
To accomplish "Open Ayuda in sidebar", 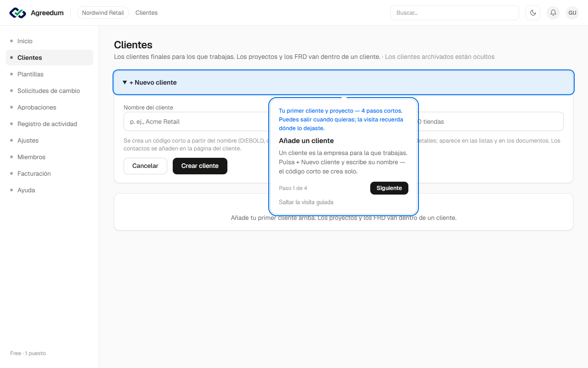I will click(49, 190).
